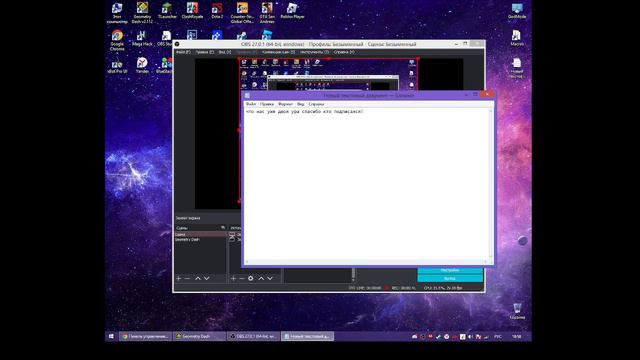Select the Сцена scene in OBS
This screenshot has width=640, height=360.
(200, 235)
